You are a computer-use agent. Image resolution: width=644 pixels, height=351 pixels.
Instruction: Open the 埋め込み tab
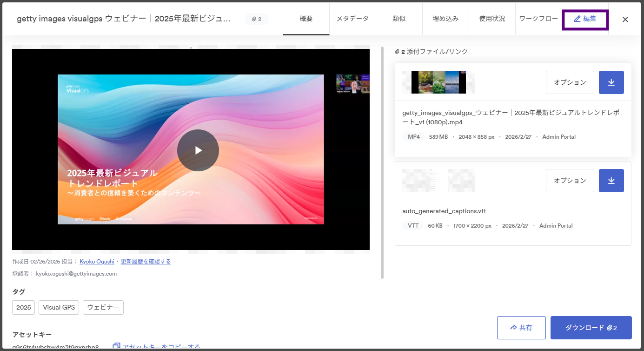445,19
